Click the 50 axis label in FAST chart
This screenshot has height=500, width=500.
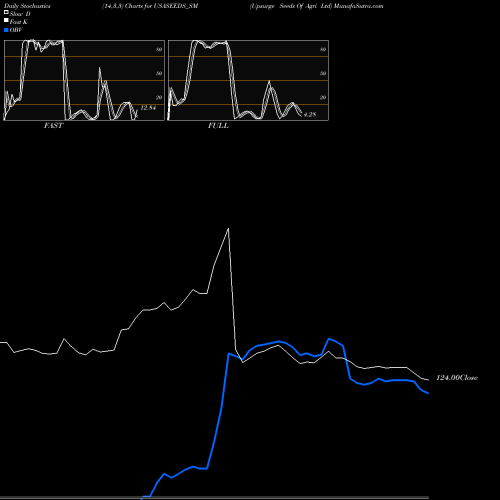tap(159, 73)
